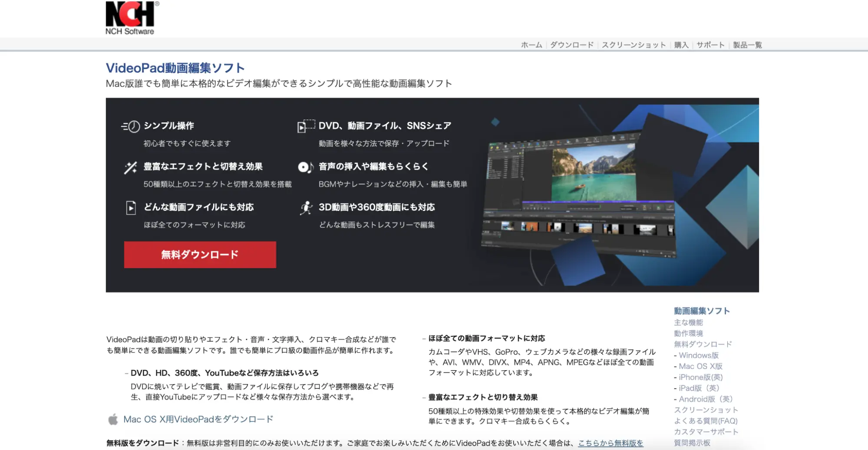Click 豊富なエフェクトと切り替え効果 article heading
The width and height of the screenshot is (868, 450).
coord(483,397)
